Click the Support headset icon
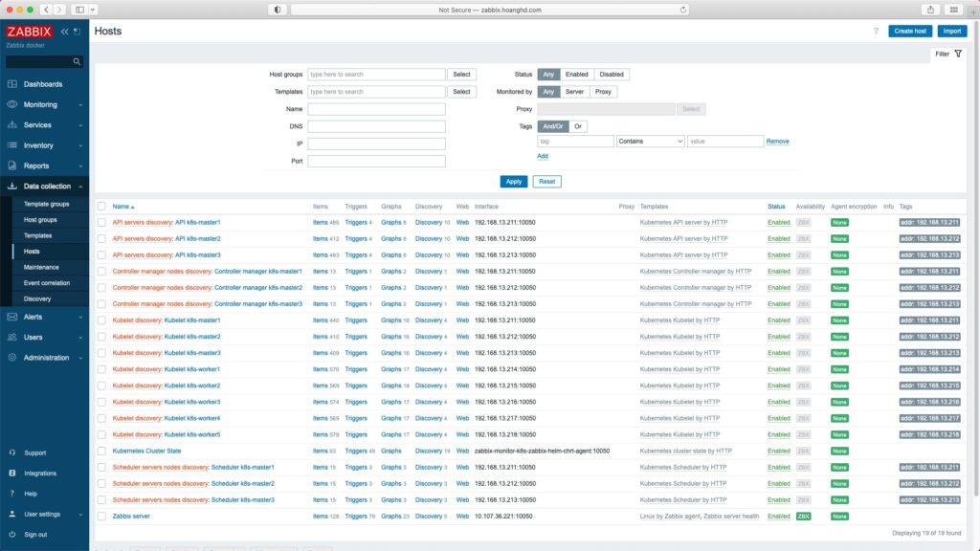 11,452
